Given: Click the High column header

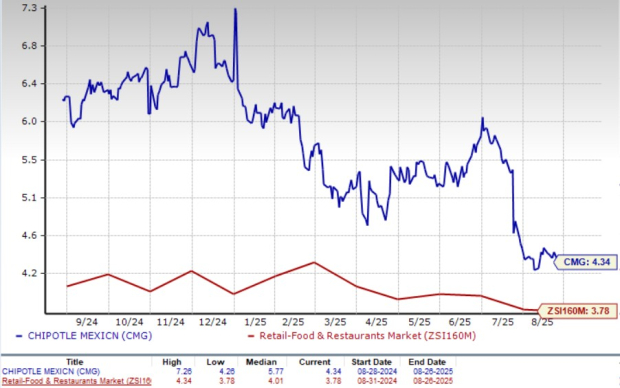Looking at the screenshot, I should (172, 362).
